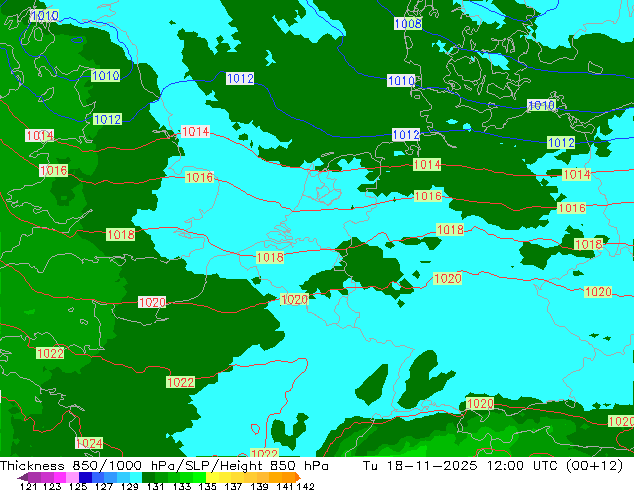Click legend value 133

coord(182,486)
